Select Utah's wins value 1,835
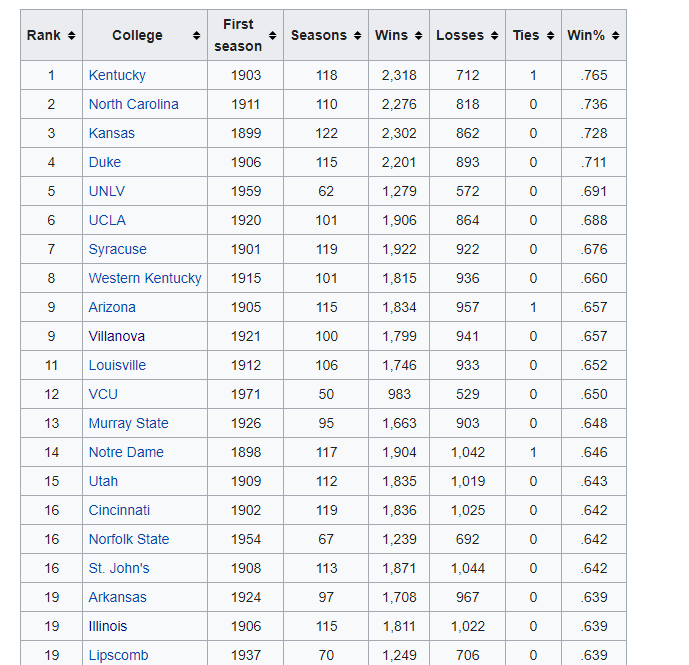The width and height of the screenshot is (689, 665). pyautogui.click(x=399, y=481)
